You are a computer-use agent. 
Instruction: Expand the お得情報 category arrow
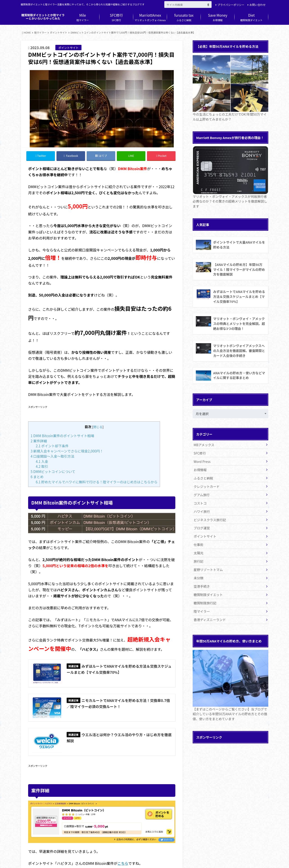(266, 469)
